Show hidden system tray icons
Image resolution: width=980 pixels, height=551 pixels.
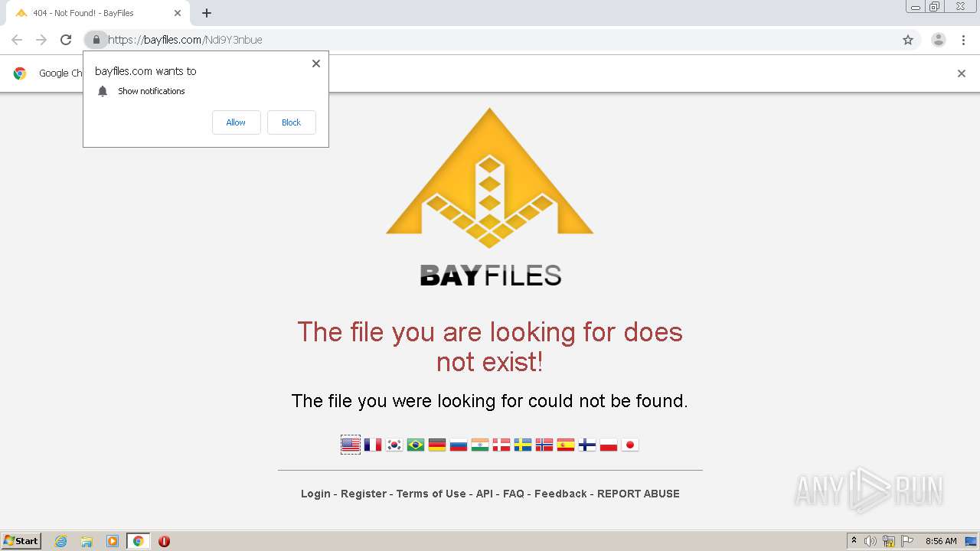(854, 541)
